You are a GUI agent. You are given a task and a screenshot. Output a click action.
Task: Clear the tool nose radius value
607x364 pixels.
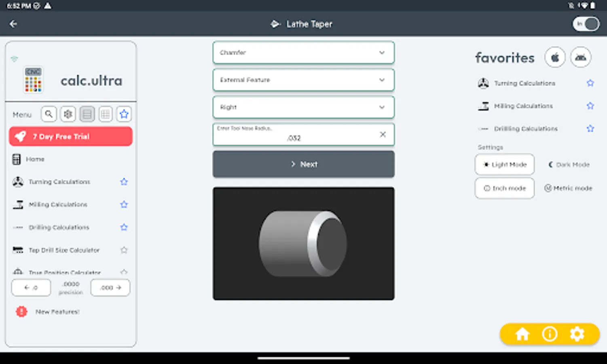[383, 134]
